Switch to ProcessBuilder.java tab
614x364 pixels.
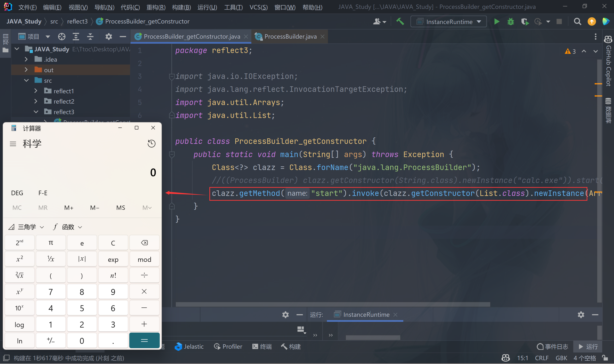click(x=290, y=36)
